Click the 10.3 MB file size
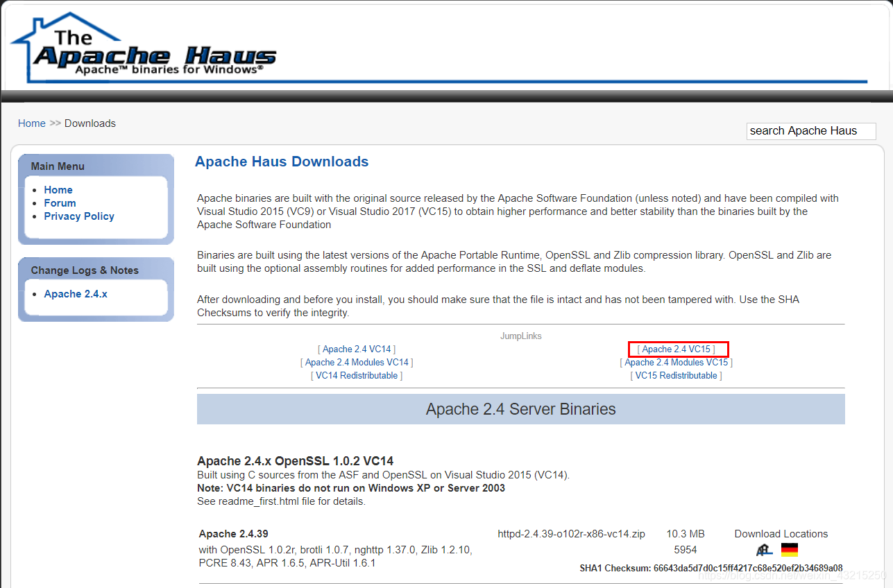Viewport: 893px width, 588px height. click(x=686, y=534)
